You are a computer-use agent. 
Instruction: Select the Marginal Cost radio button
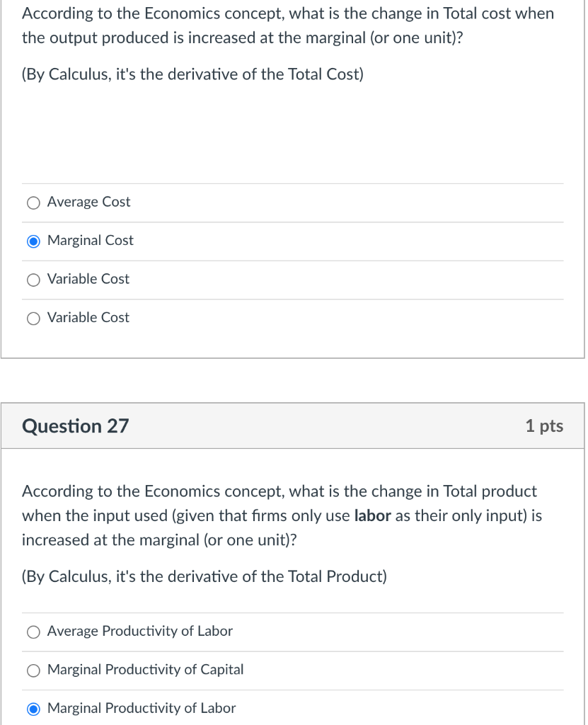point(33,241)
